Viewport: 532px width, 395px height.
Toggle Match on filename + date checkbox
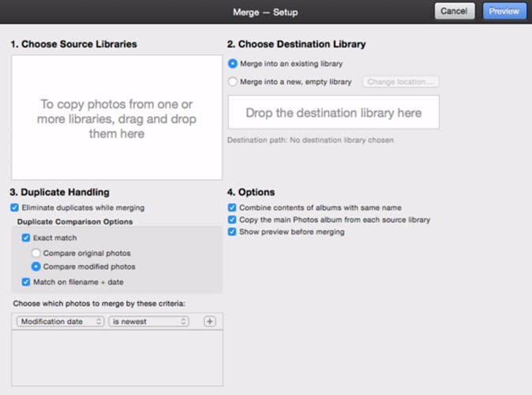coord(26,281)
